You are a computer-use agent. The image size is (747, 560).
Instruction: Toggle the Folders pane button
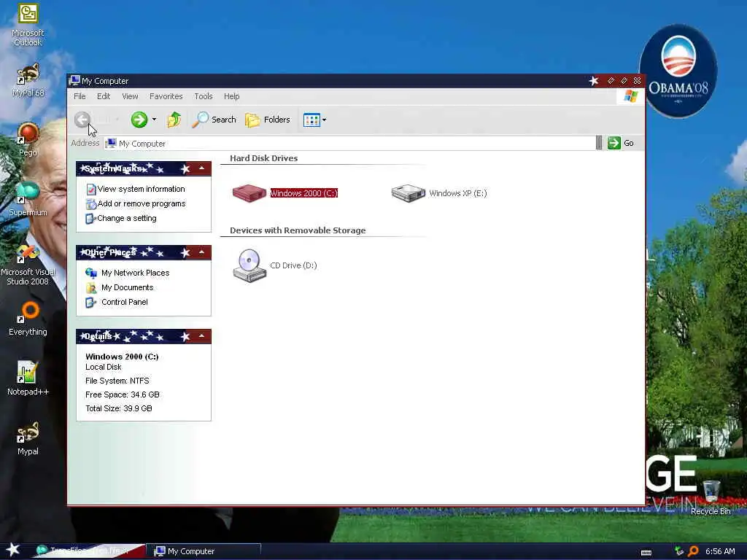pyautogui.click(x=268, y=120)
